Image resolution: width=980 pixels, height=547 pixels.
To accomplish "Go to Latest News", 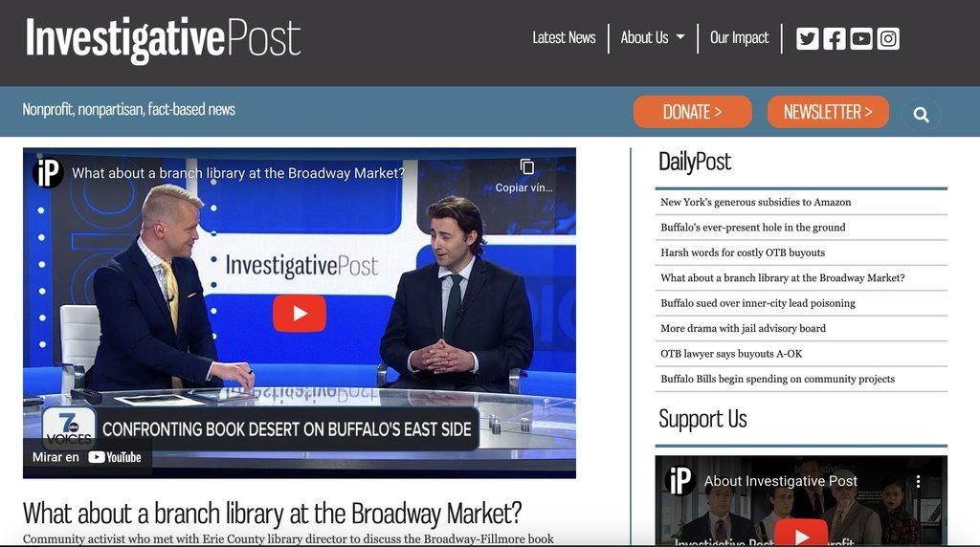I will coord(564,38).
